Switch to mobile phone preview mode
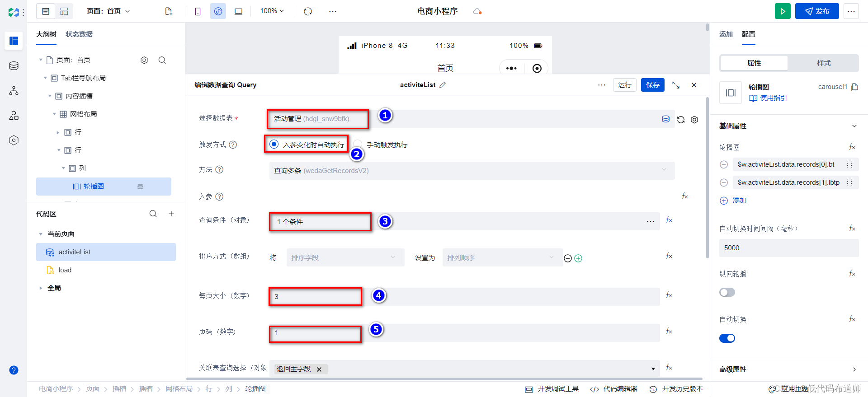Viewport: 868px width, 397px height. coord(198,11)
